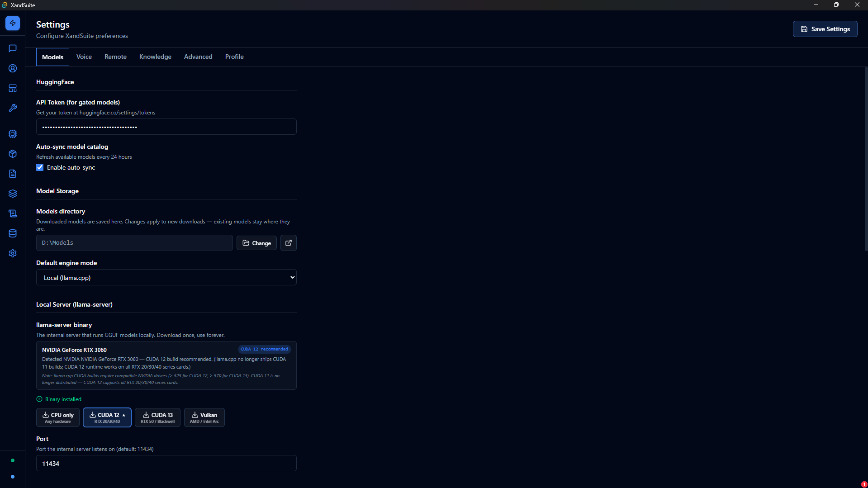
Task: Open the wrench tools sidebar icon
Action: pos(12,108)
